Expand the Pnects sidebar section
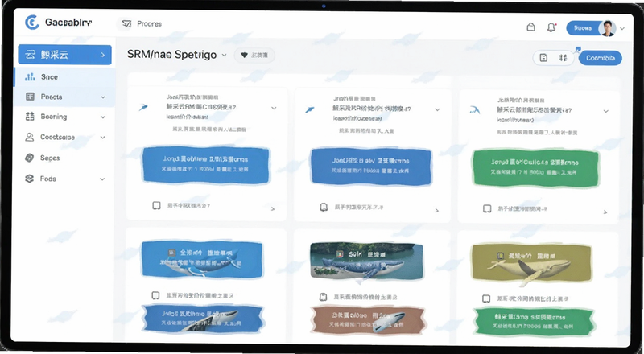 (x=64, y=97)
